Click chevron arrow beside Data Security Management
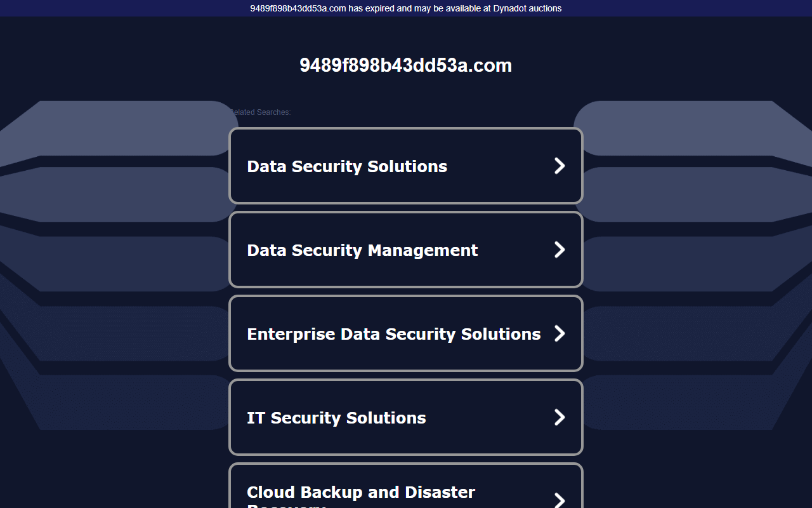Viewport: 812px width, 508px height. pyautogui.click(x=560, y=250)
